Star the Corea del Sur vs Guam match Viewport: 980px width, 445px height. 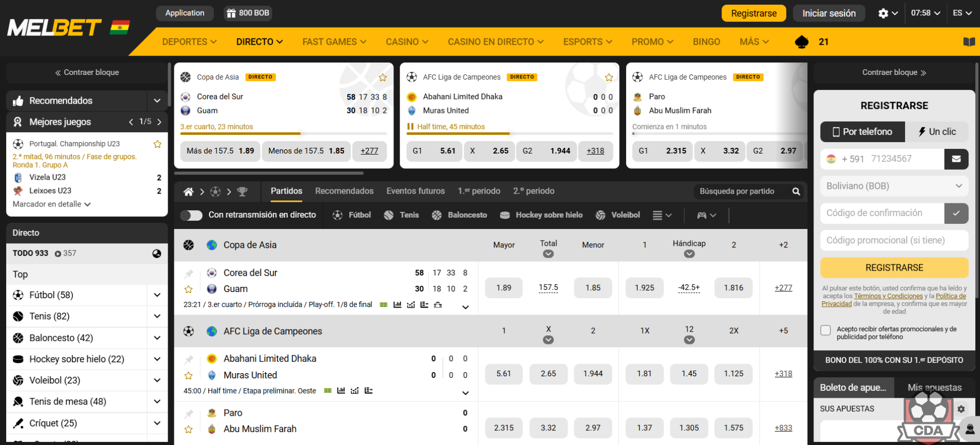pos(188,289)
